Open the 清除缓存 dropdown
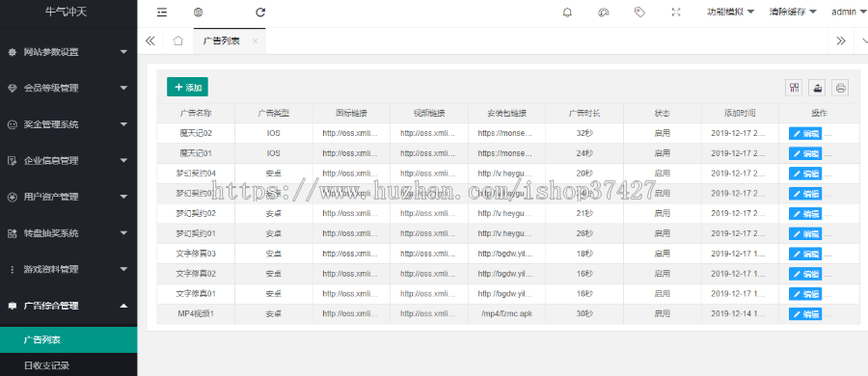The height and width of the screenshot is (376, 868). click(793, 13)
